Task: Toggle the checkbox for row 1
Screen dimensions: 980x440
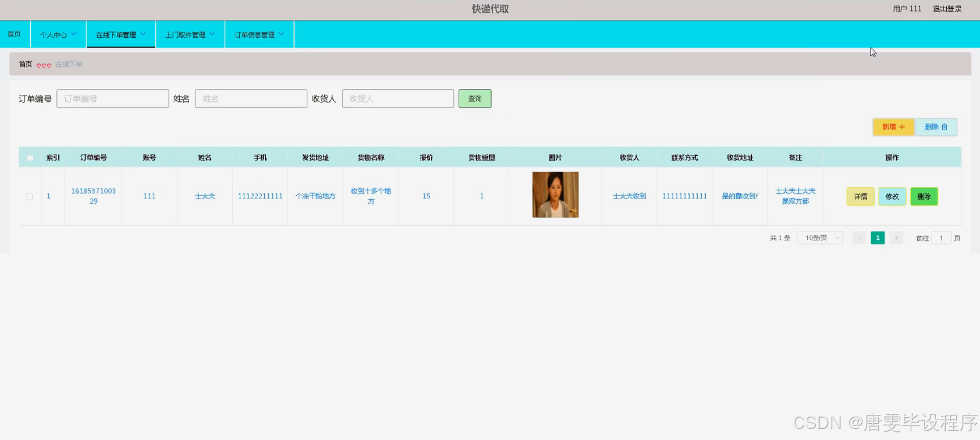Action: [29, 197]
